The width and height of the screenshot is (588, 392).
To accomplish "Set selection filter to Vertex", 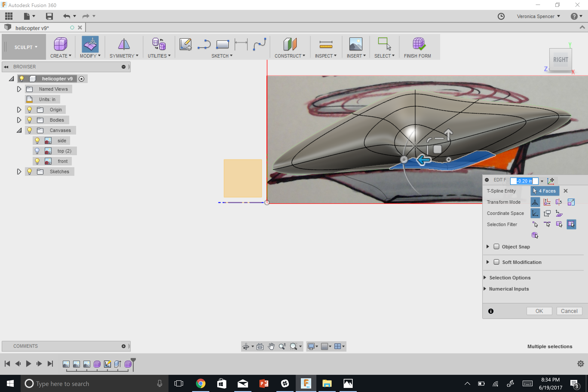I will point(535,225).
